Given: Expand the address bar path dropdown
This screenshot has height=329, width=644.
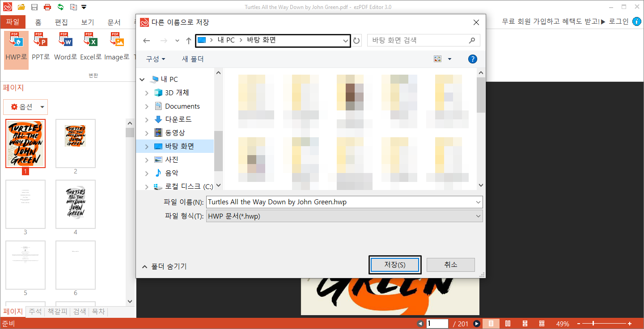Looking at the screenshot, I should pyautogui.click(x=345, y=41).
